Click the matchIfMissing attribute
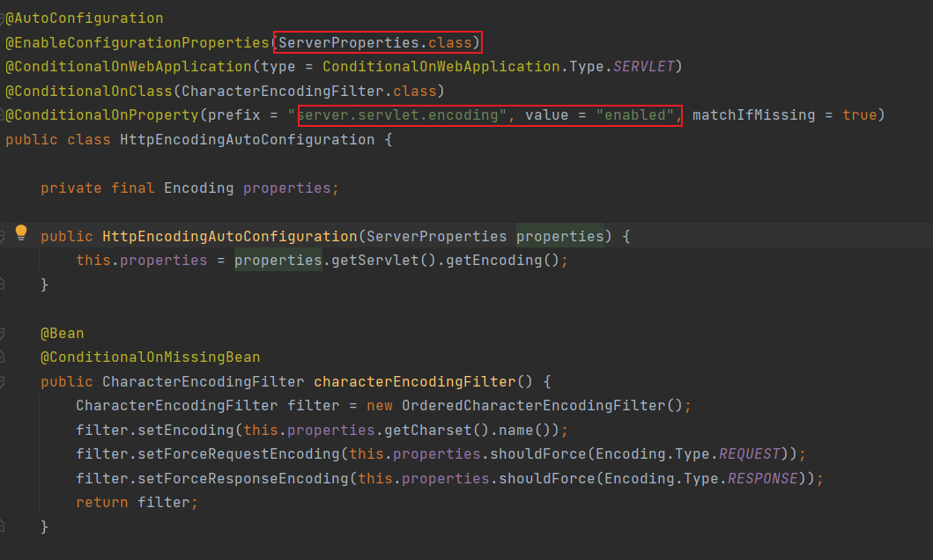This screenshot has width=933, height=560. [x=754, y=115]
